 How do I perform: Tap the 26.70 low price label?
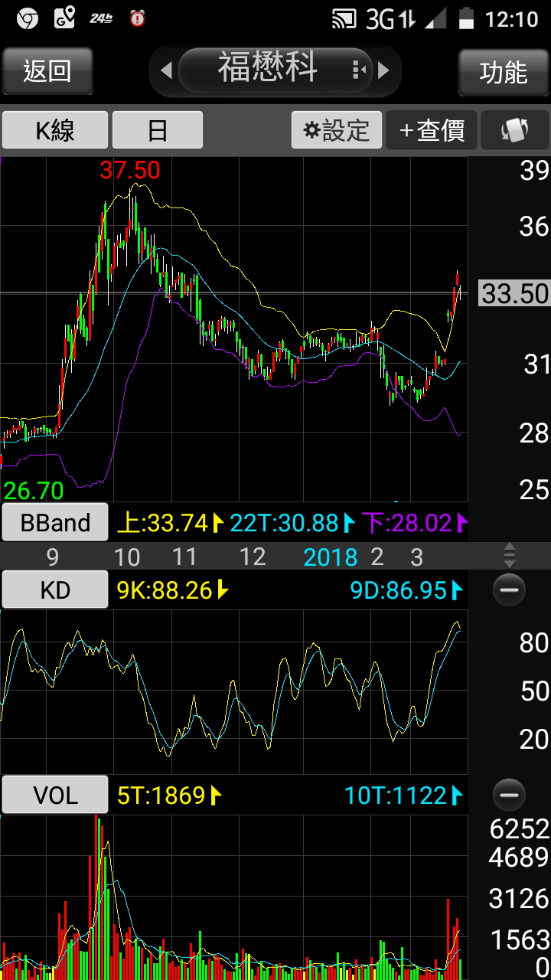coord(34,490)
